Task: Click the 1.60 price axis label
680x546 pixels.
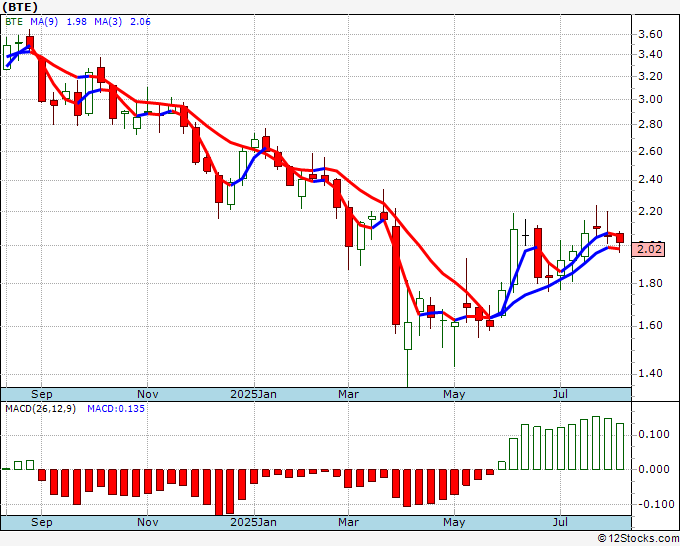Action: pyautogui.click(x=650, y=326)
